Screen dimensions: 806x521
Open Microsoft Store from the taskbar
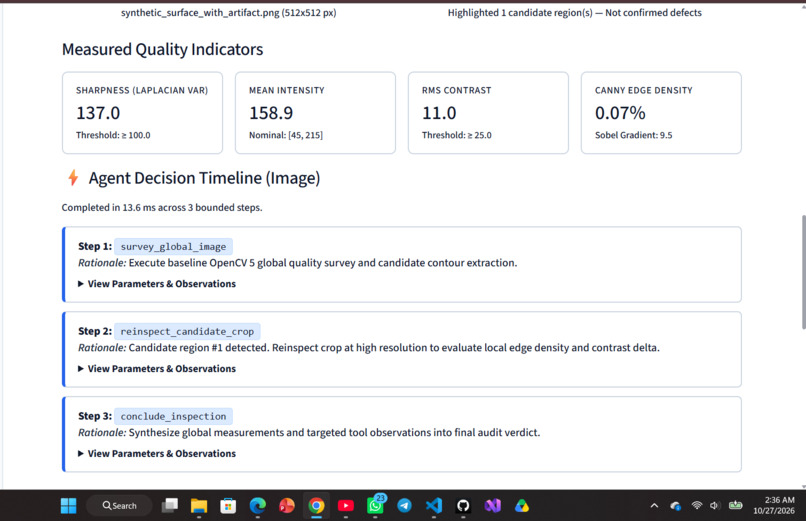(228, 506)
